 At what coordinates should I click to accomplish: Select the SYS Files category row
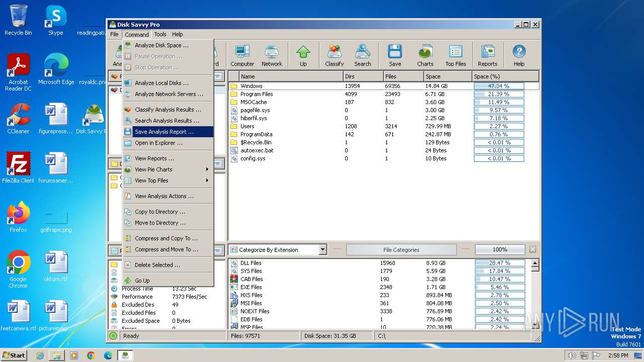(379, 271)
